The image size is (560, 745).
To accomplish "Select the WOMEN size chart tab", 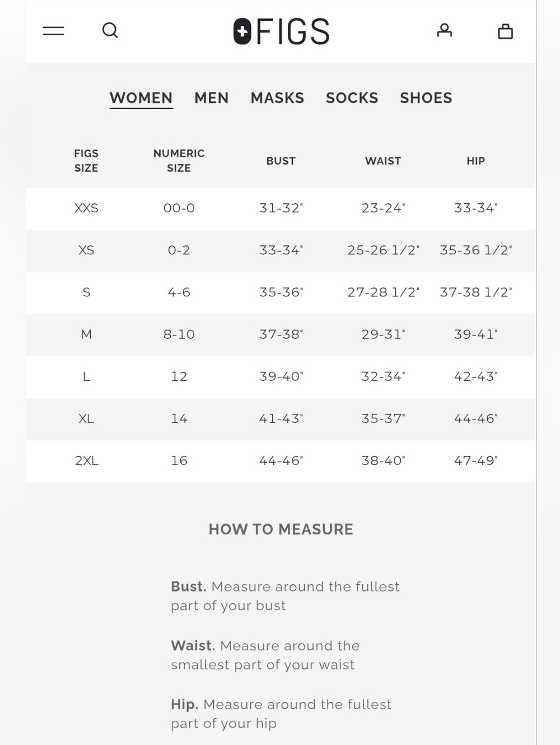I will pyautogui.click(x=141, y=98).
